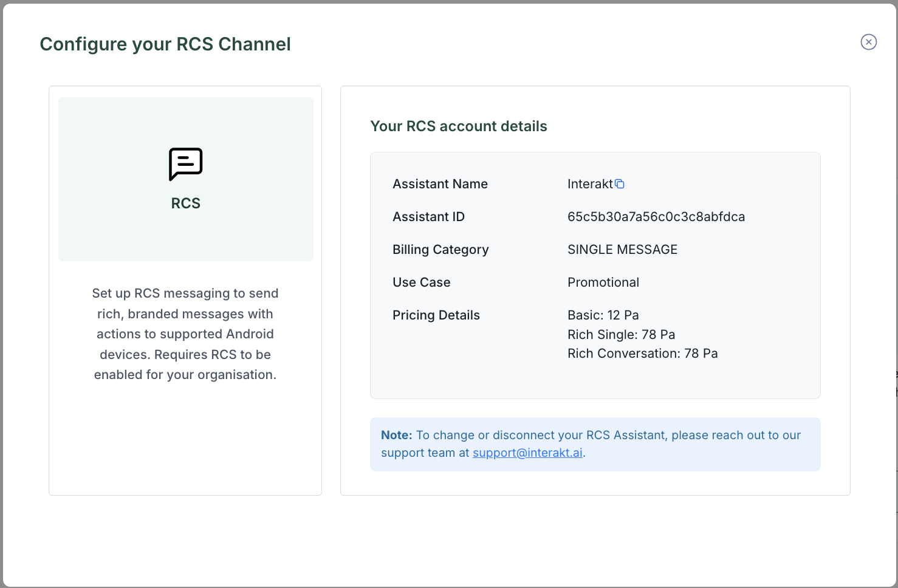Image resolution: width=898 pixels, height=588 pixels.
Task: Click the RCS label under the chat icon
Action: pos(185,203)
